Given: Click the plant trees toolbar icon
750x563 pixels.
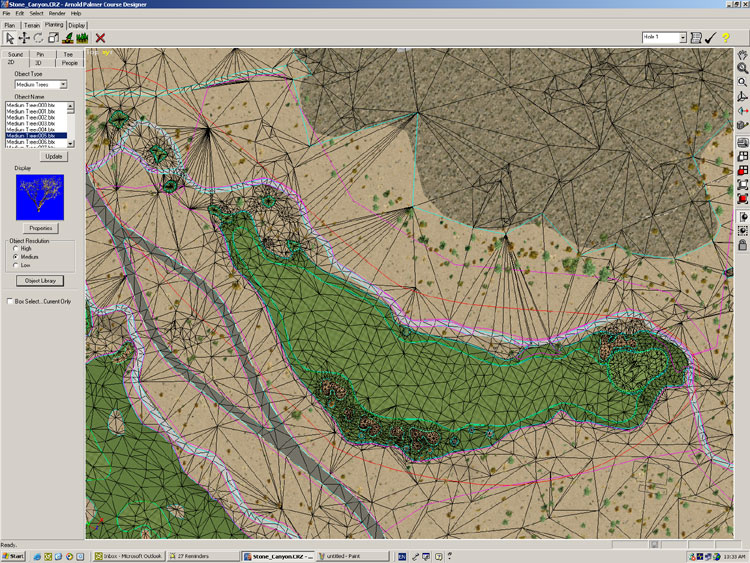Looking at the screenshot, I should click(x=82, y=37).
